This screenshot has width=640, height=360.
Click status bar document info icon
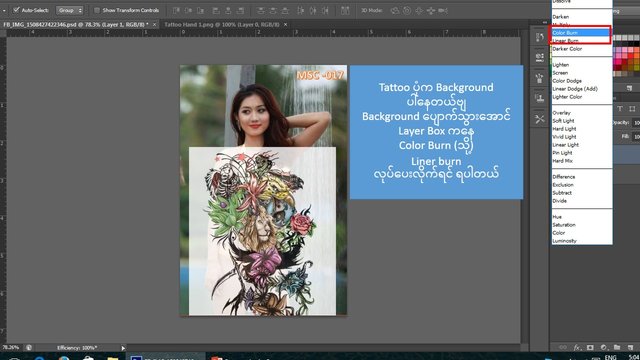pos(29,348)
